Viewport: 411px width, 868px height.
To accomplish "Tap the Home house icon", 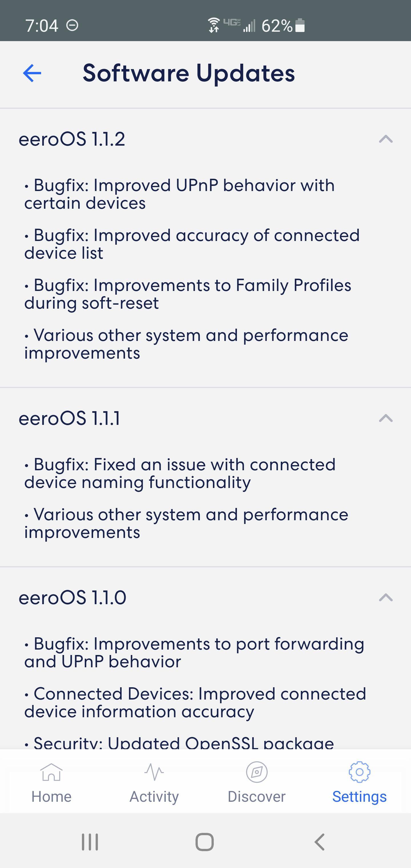I will pyautogui.click(x=51, y=772).
